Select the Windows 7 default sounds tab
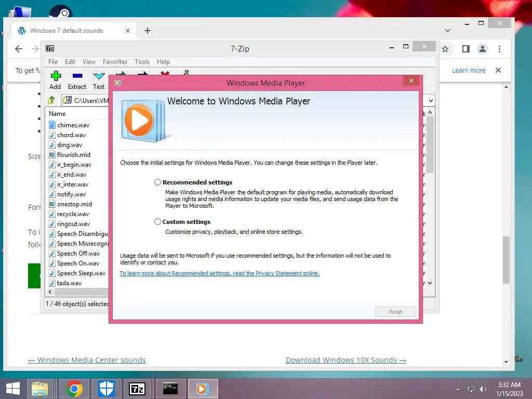The width and height of the screenshot is (532, 399). (73, 31)
